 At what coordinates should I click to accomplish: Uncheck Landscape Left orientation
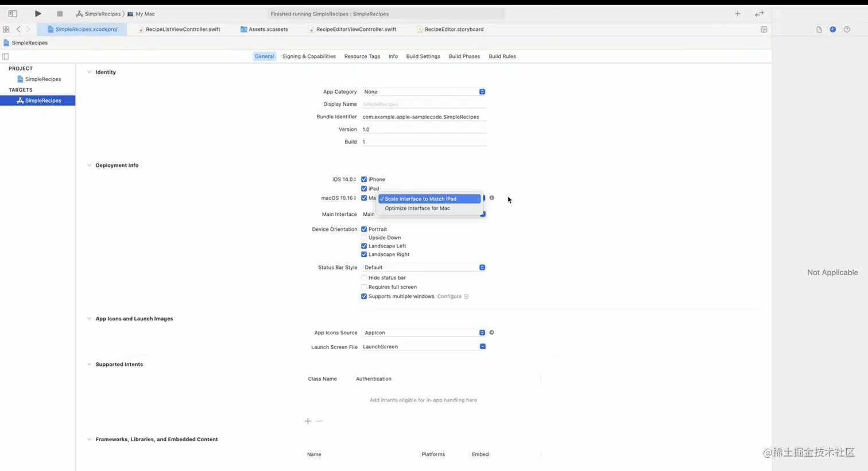coord(364,246)
